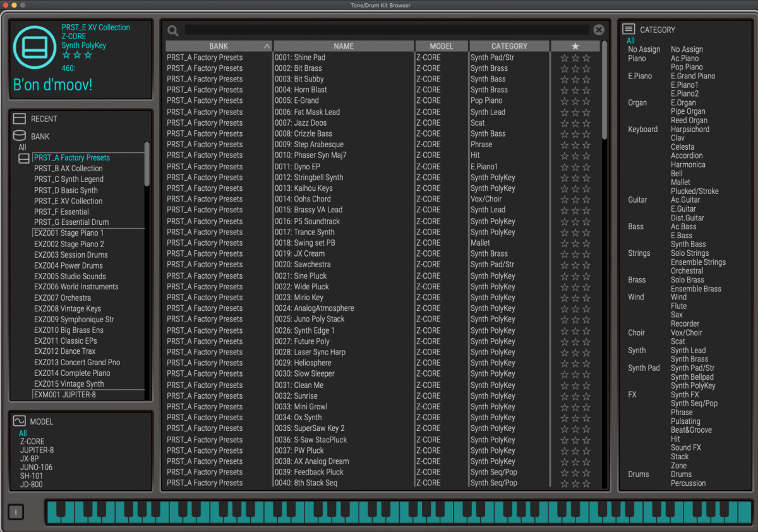
Task: Set star rating for 0036: S-Saw StacPluck
Action: (x=575, y=440)
